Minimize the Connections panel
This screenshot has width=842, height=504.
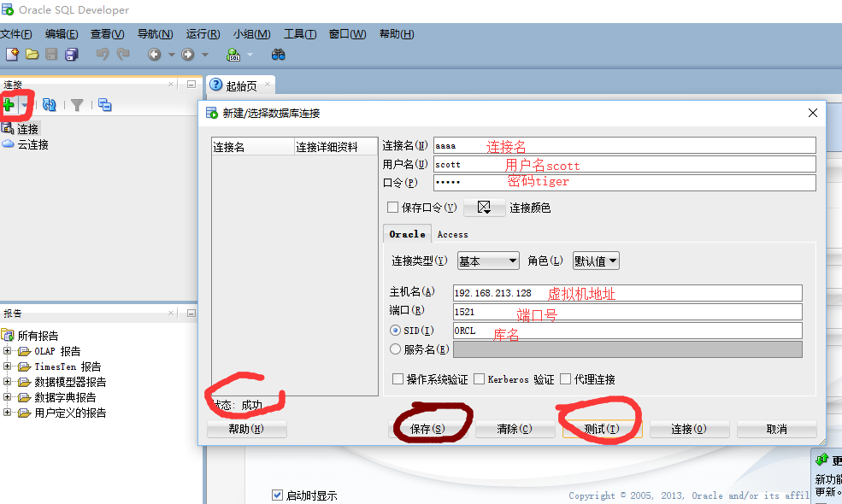pos(191,85)
